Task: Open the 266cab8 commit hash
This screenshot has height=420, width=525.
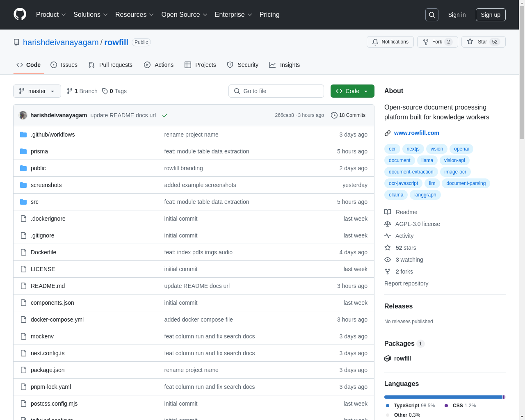Action: pos(284,115)
